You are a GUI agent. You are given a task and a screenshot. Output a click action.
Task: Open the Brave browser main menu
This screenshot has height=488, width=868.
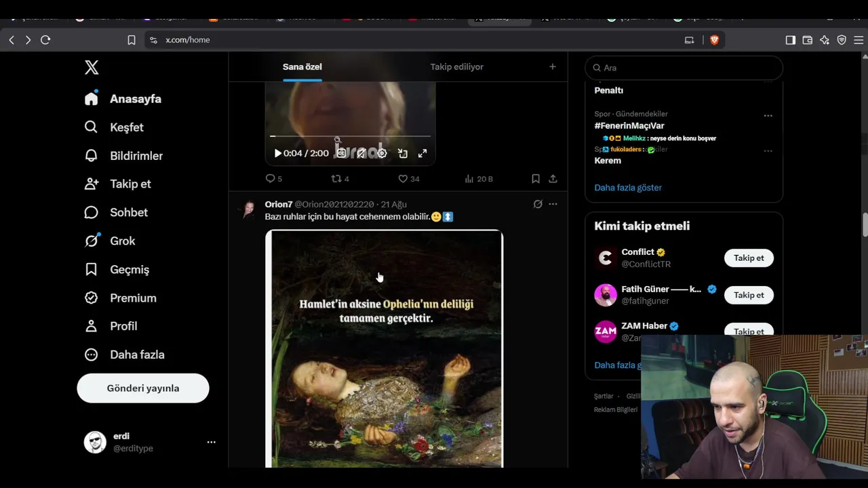pyautogui.click(x=859, y=40)
